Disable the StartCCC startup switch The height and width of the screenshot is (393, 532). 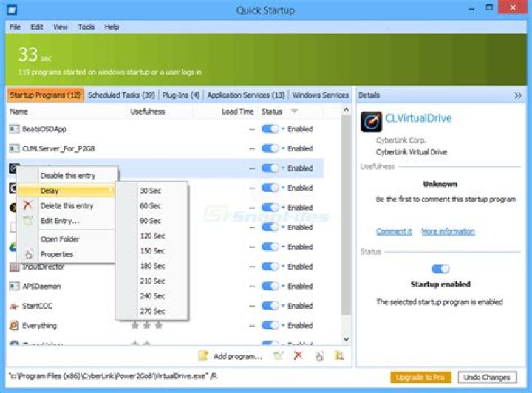(x=270, y=306)
